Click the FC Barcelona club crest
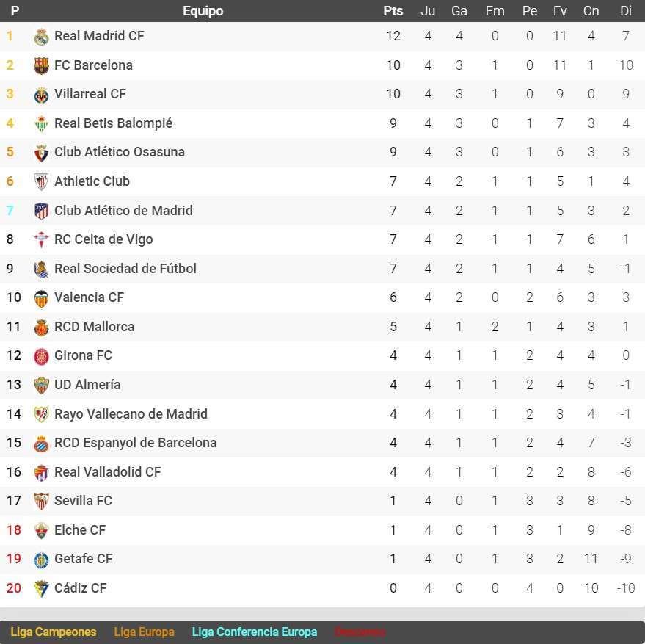The width and height of the screenshot is (645, 644). pos(41,65)
